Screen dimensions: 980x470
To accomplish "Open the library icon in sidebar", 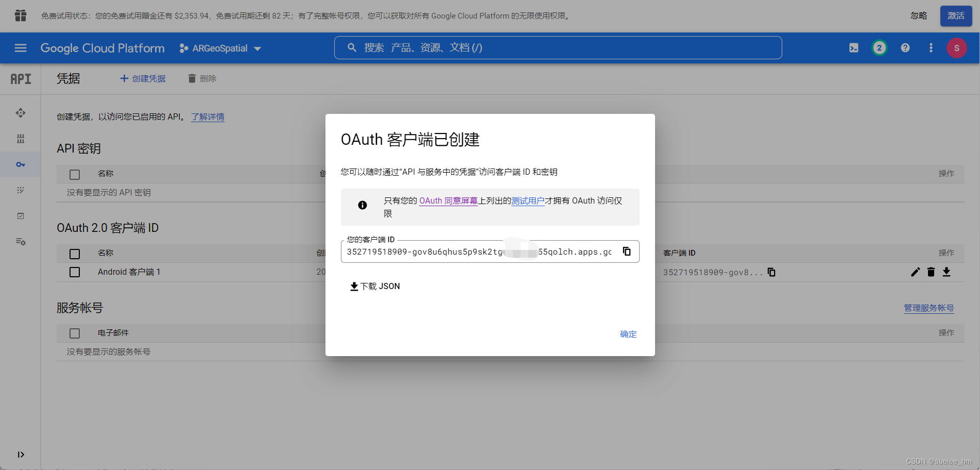I will tap(21, 139).
